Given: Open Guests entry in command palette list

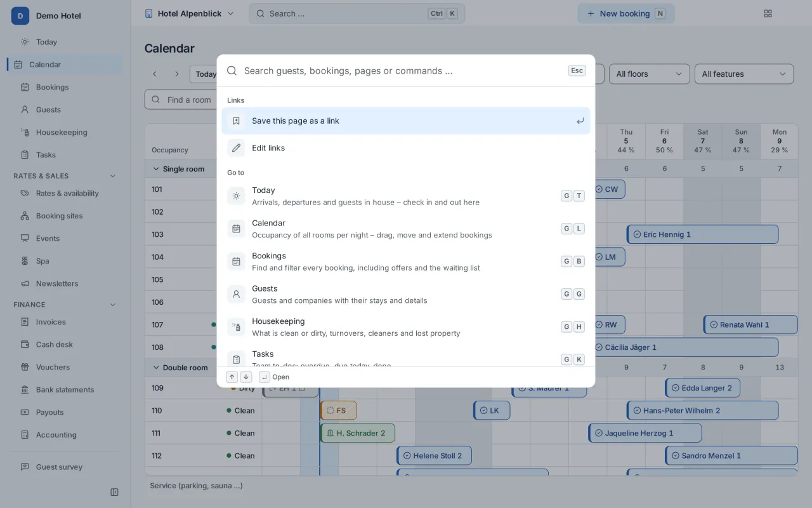Looking at the screenshot, I should (x=406, y=294).
